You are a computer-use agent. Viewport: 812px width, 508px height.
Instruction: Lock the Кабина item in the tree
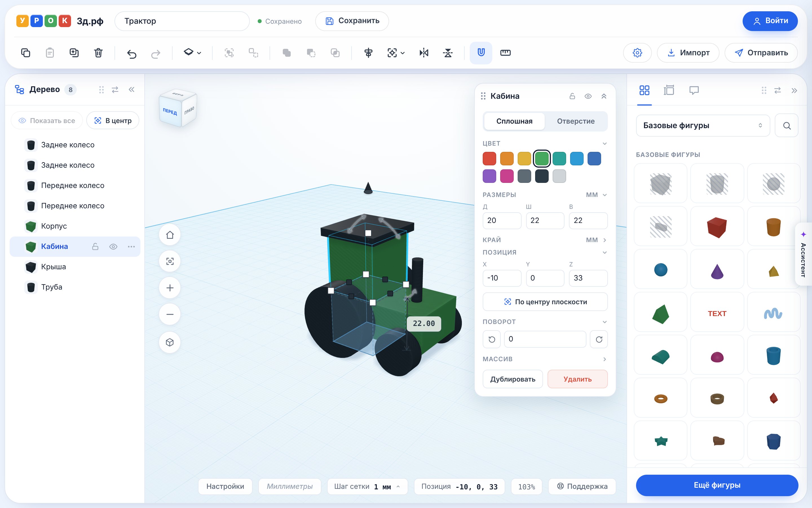(x=95, y=247)
